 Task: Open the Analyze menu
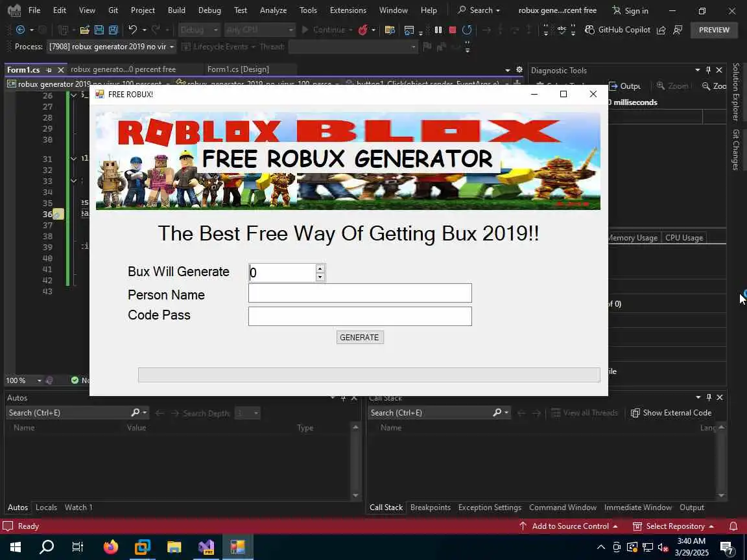pos(273,10)
